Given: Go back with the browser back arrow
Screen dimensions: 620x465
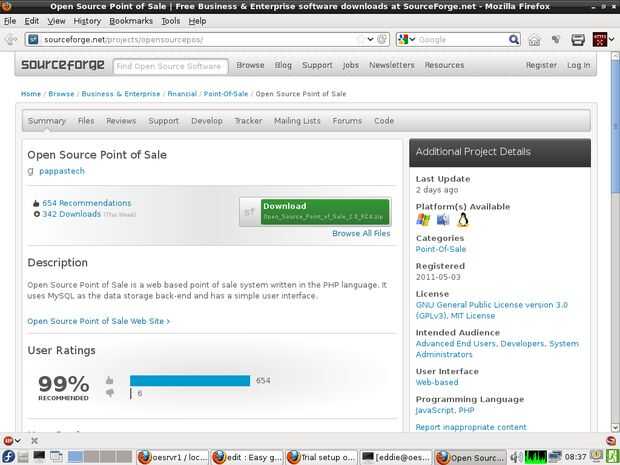Looking at the screenshot, I should [11, 40].
